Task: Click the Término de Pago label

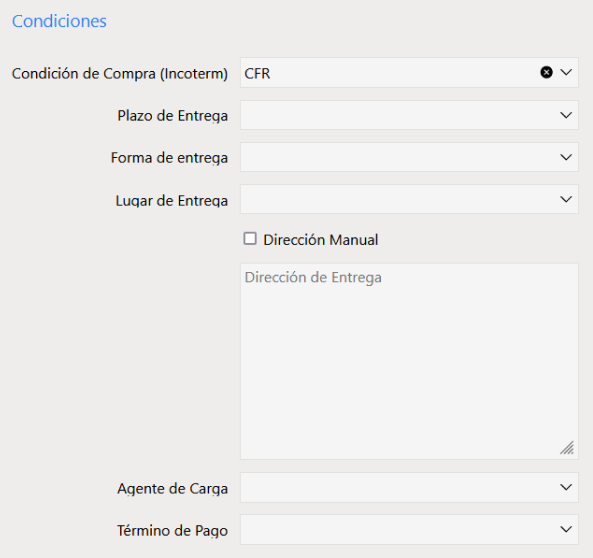Action: [172, 530]
